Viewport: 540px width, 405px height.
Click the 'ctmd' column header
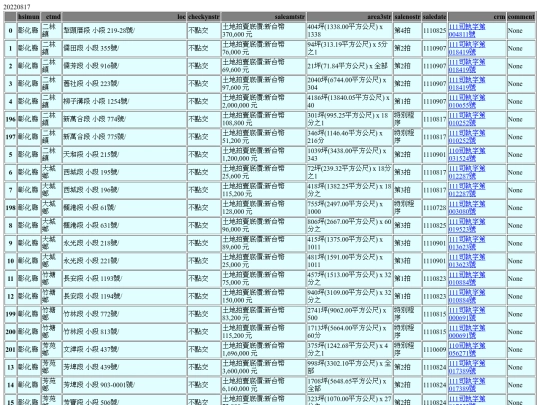point(51,17)
